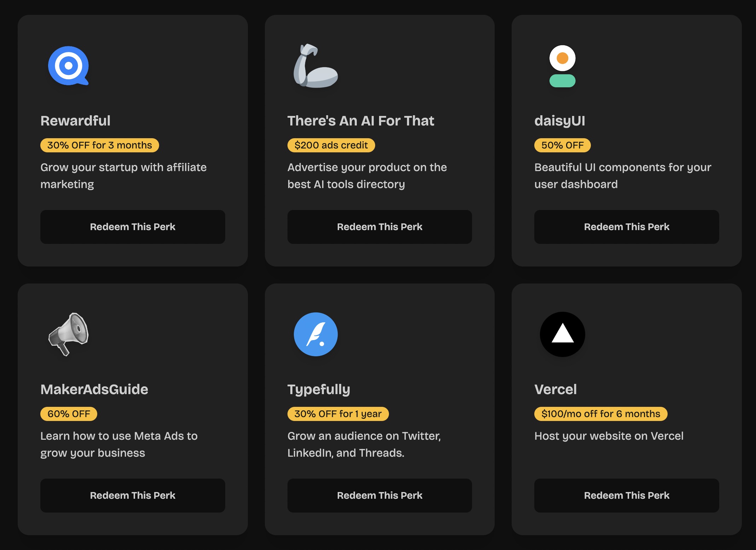Click the "30% OFF for 1 year" badge
Viewport: 756px width, 550px height.
(x=338, y=414)
